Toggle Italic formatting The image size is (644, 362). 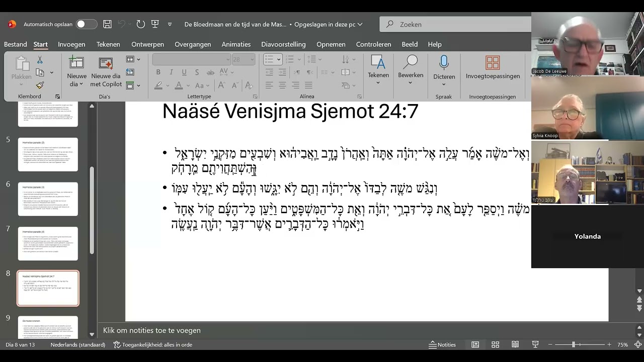pyautogui.click(x=171, y=72)
